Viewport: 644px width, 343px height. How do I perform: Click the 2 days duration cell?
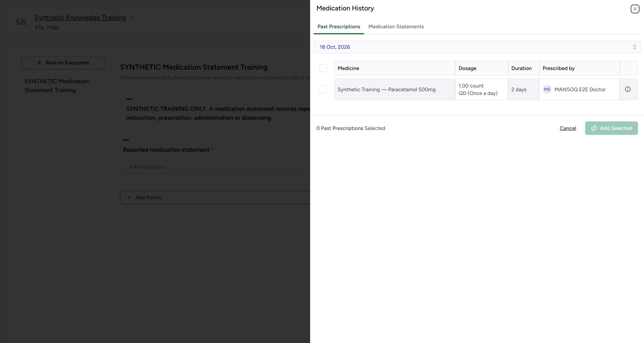523,89
